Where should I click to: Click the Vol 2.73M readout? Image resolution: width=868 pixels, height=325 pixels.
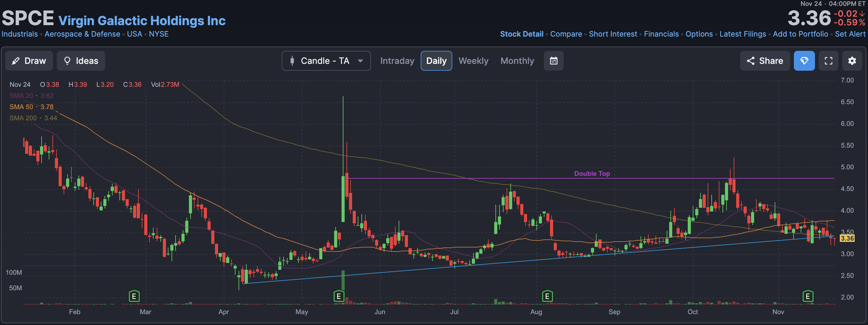[165, 85]
